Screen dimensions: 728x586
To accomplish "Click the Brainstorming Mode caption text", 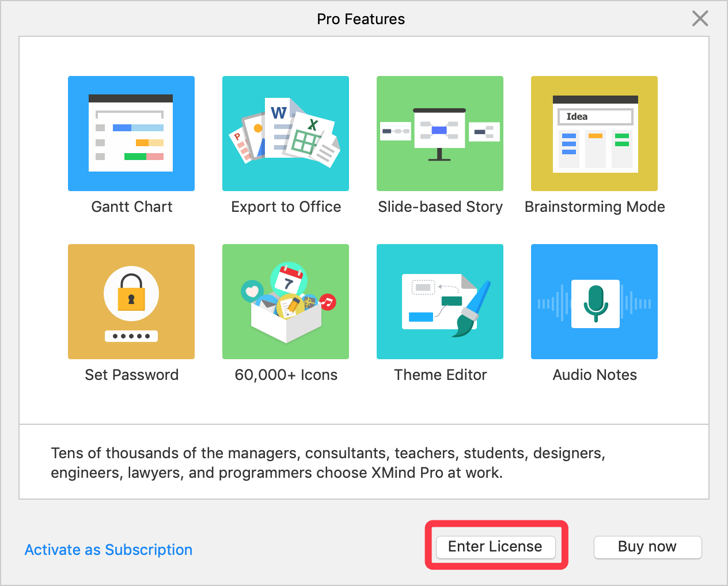I will click(x=595, y=207).
